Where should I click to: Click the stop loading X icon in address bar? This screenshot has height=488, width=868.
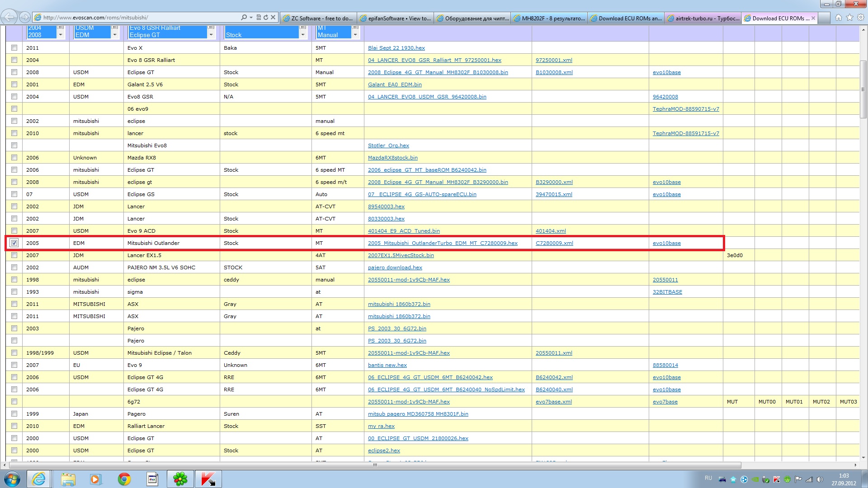[x=273, y=18]
